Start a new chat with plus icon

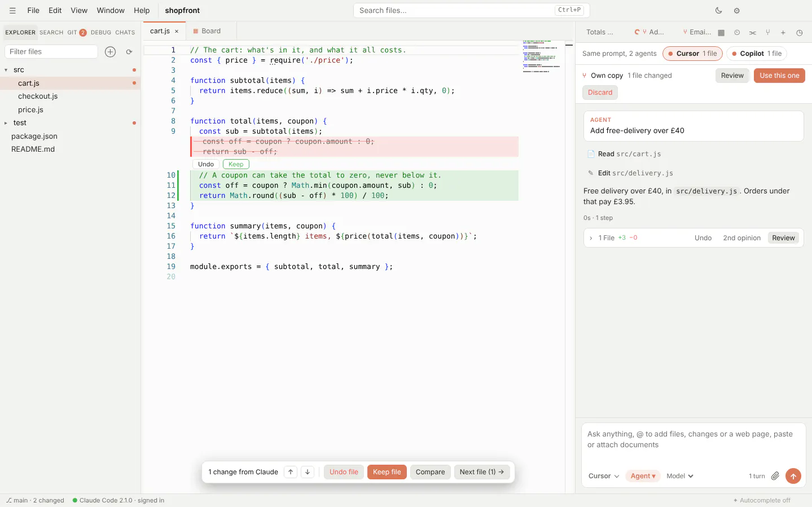(783, 32)
